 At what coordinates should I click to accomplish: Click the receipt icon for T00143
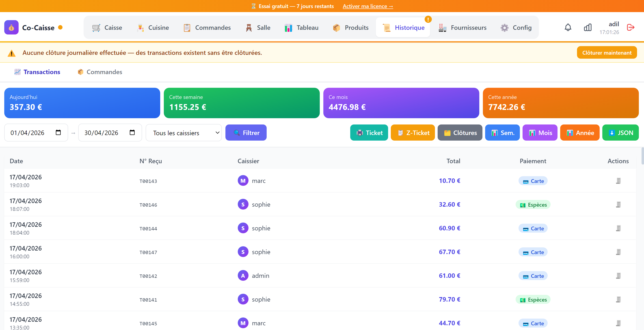pyautogui.click(x=618, y=180)
